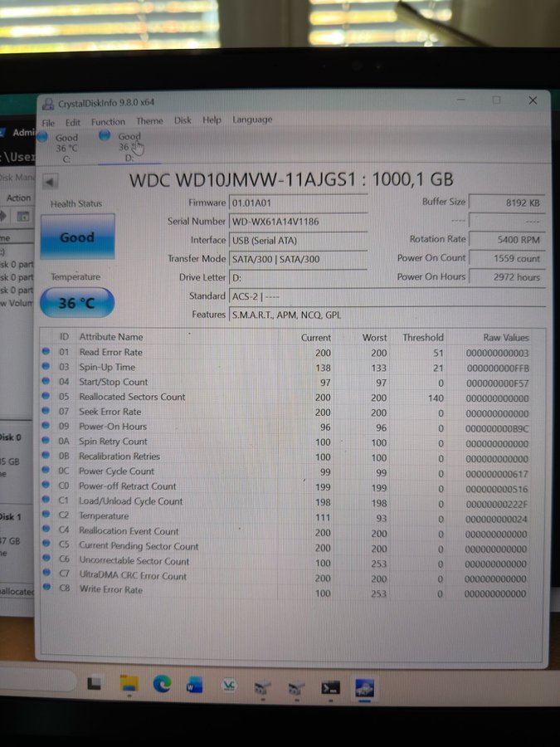This screenshot has height=747, width=560.
Task: Click the status dot for Reallocated Sectors Count
Action: tap(46, 397)
